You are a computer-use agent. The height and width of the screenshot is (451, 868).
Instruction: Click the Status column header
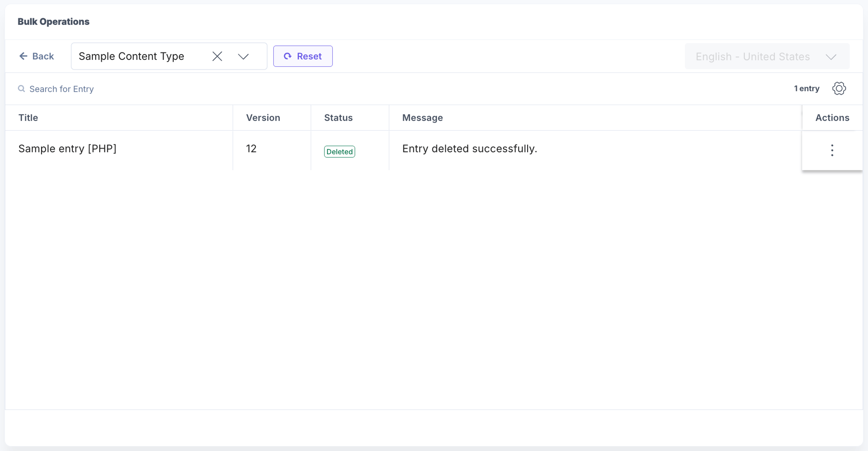point(338,117)
